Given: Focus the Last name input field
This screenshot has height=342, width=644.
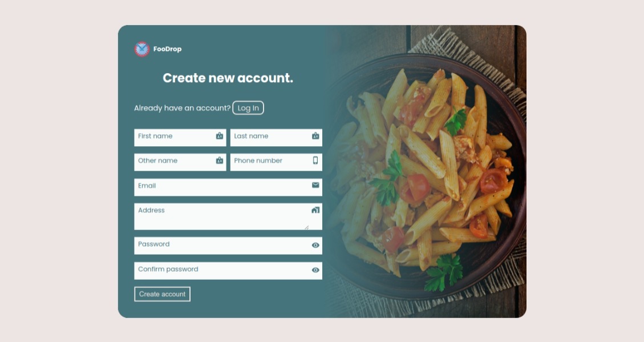Looking at the screenshot, I should (x=277, y=138).
